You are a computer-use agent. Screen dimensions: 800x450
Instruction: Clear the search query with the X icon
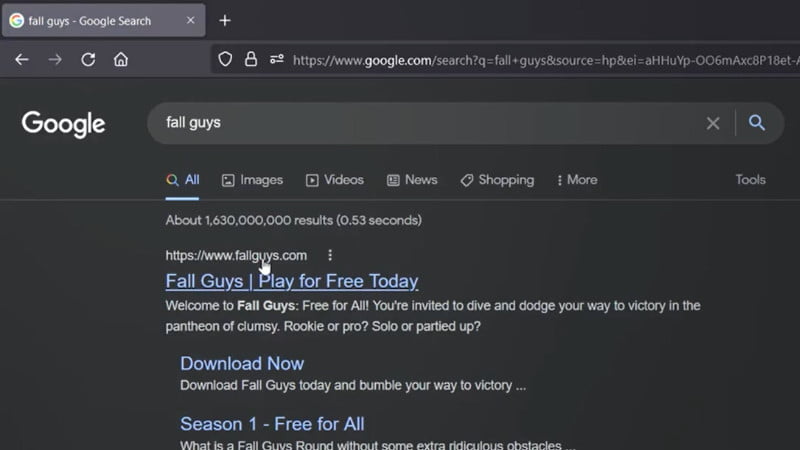tap(713, 123)
